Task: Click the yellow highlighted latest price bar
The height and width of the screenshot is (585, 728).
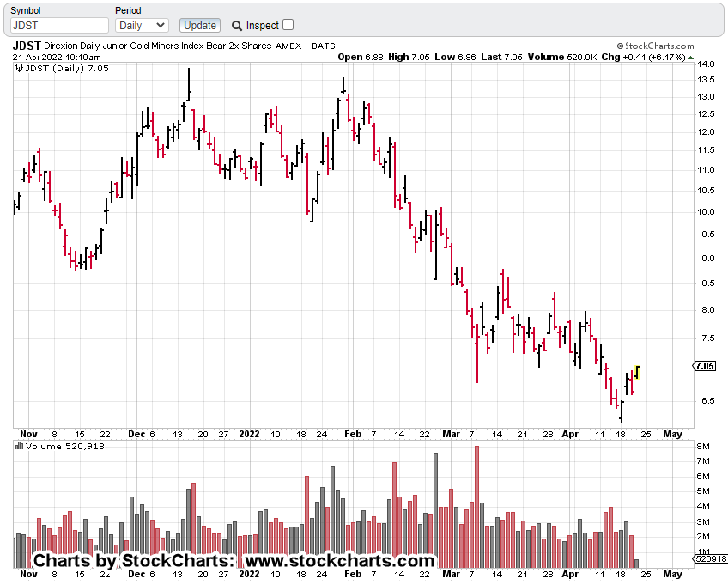Action: pyautogui.click(x=636, y=372)
